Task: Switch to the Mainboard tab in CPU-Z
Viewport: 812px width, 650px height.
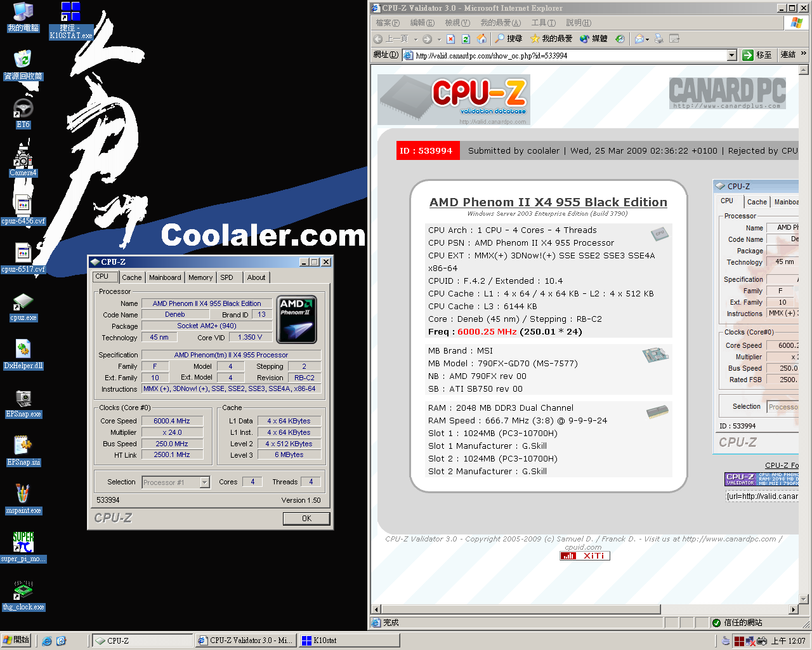Action: (165, 277)
